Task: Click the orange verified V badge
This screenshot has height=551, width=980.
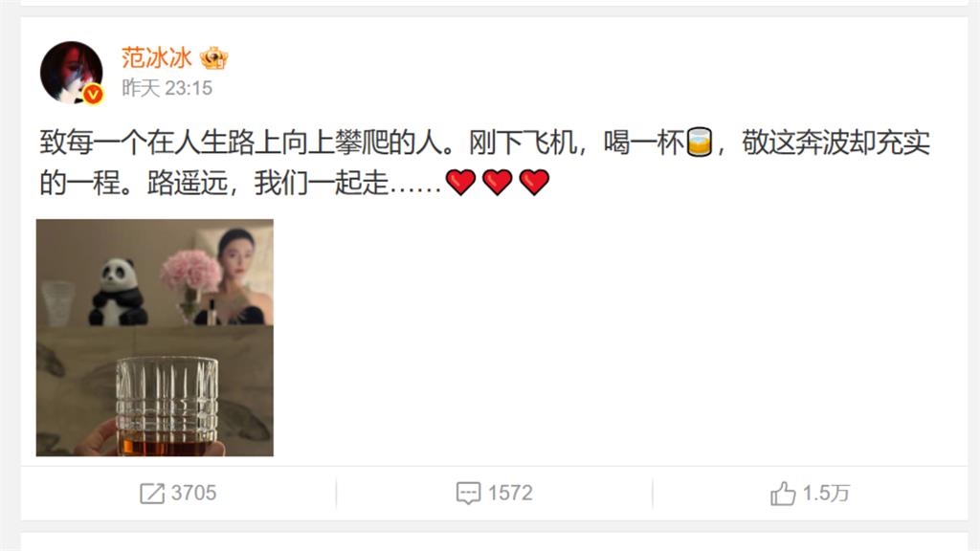Action: [93, 95]
